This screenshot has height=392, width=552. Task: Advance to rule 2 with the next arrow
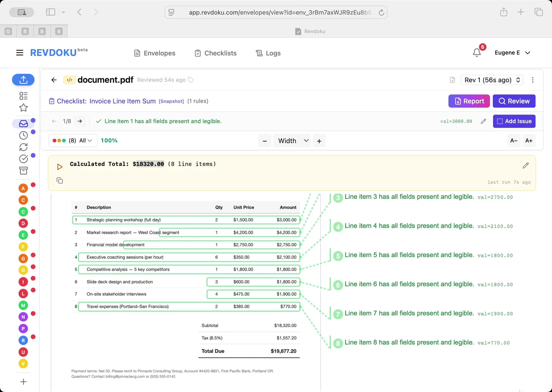[x=80, y=121]
